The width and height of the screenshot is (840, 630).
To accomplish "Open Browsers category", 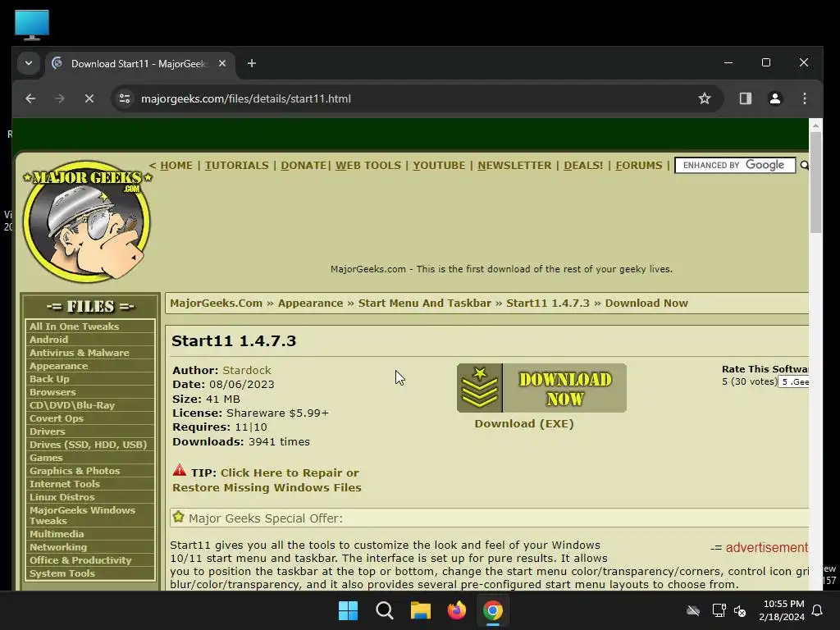I will [x=52, y=392].
